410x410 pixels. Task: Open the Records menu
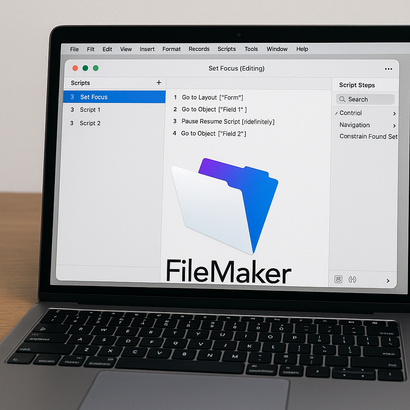199,49
